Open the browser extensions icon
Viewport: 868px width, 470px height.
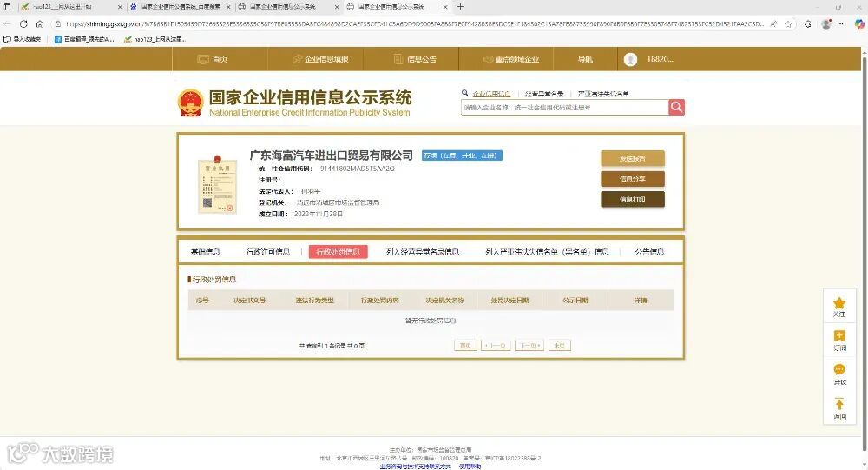pos(808,23)
